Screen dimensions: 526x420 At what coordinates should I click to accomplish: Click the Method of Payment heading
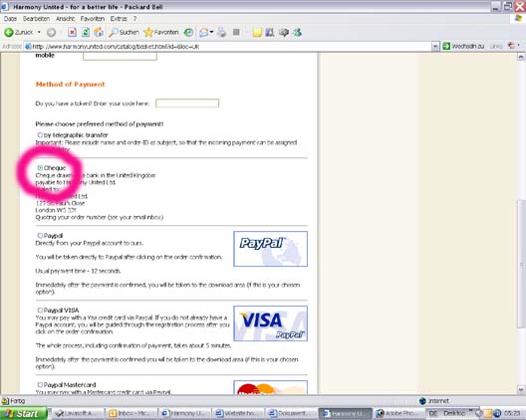[70, 85]
